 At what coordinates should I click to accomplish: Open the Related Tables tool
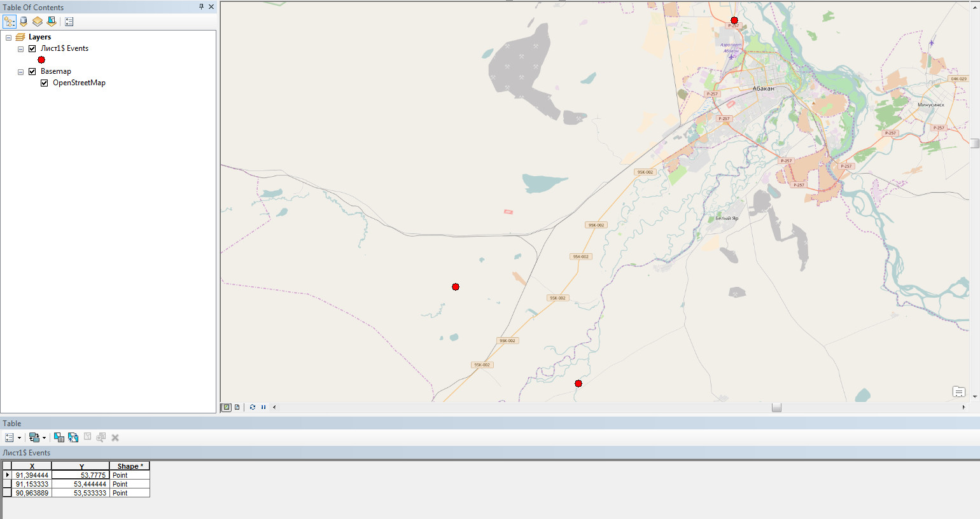coord(34,438)
